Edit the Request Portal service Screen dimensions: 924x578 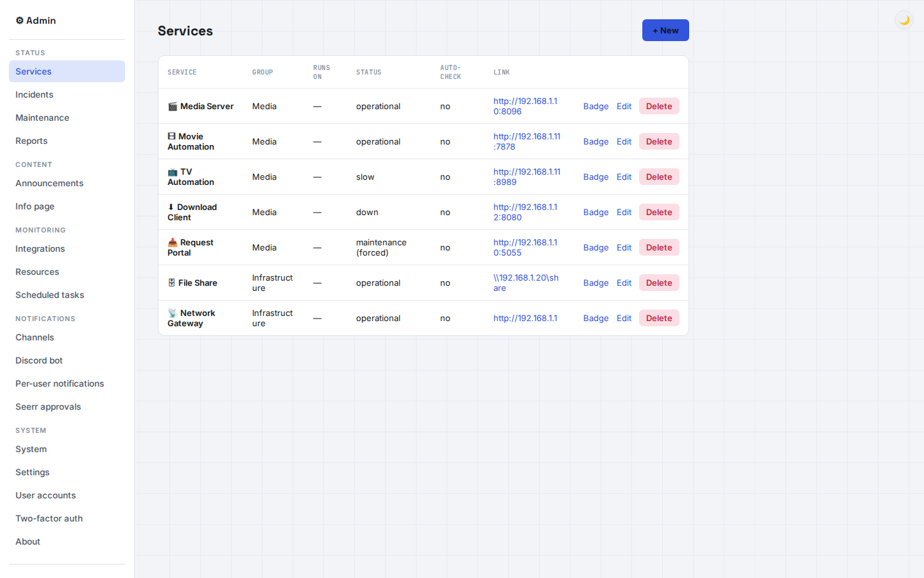624,248
